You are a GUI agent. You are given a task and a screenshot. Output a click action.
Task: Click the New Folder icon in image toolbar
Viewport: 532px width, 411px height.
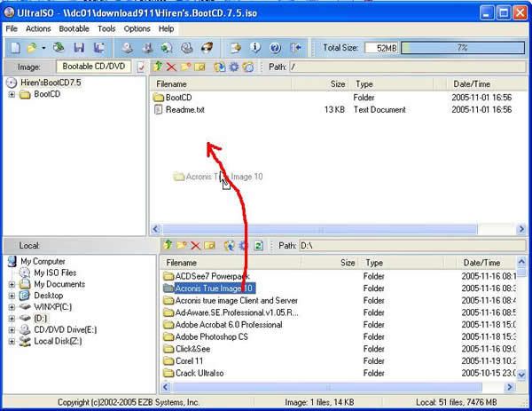point(185,67)
